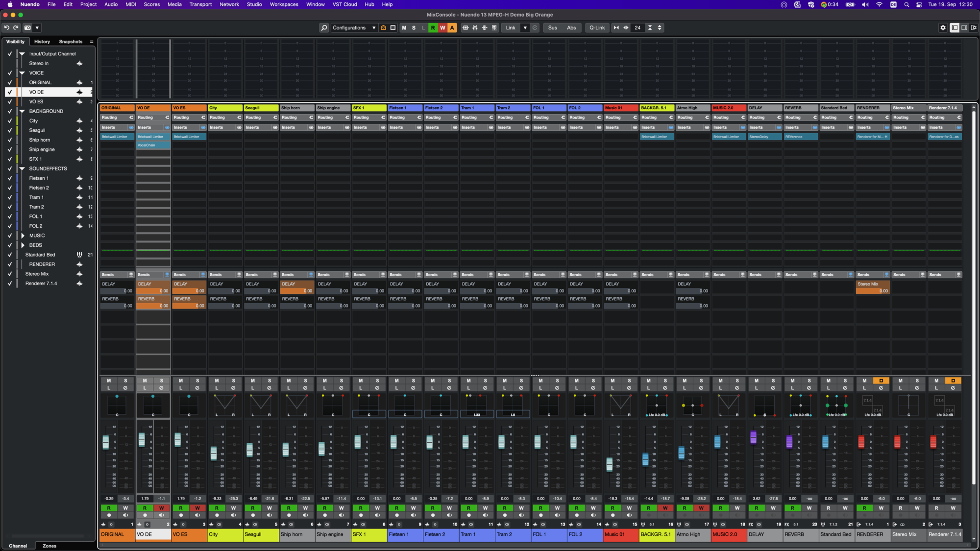Click the orange A automation toolbar button
The image size is (980, 551).
(452, 28)
